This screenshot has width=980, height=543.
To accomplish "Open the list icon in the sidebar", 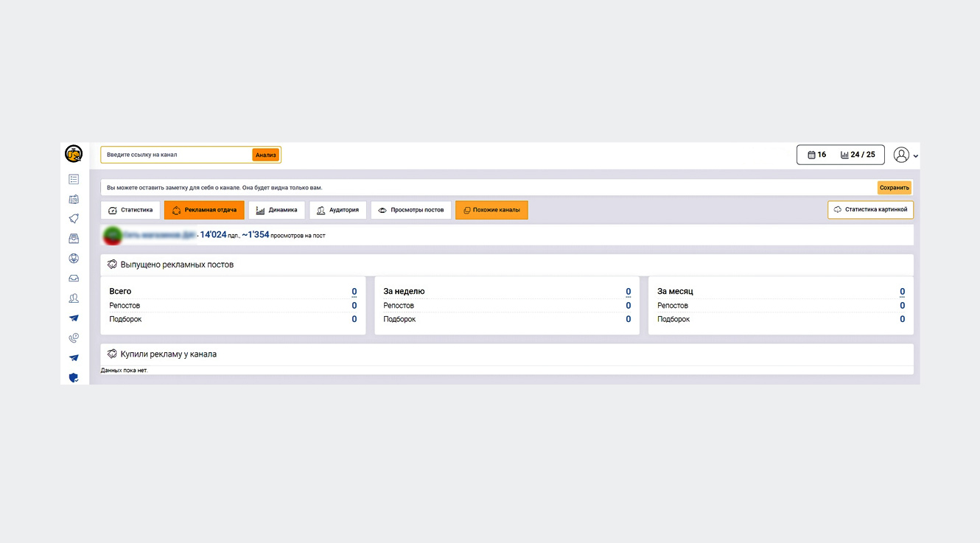I will click(74, 179).
